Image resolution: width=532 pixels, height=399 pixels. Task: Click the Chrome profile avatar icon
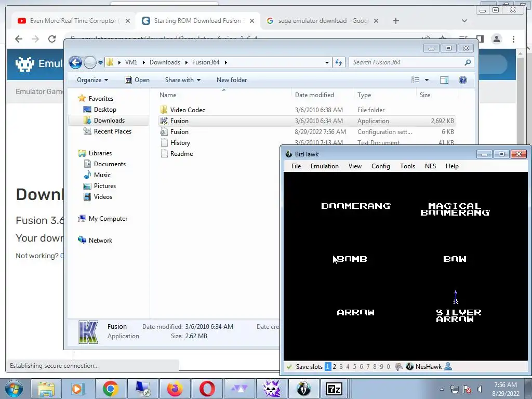coord(497,39)
